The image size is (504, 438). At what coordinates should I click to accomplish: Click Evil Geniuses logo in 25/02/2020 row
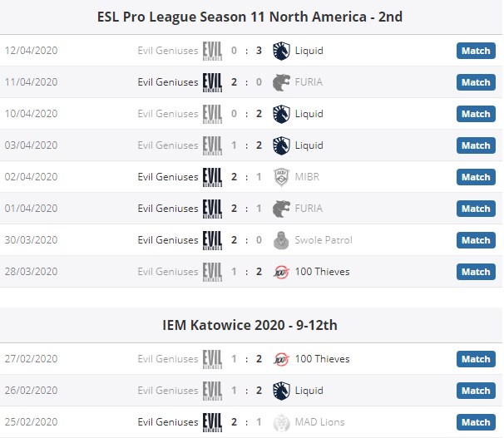(x=212, y=422)
